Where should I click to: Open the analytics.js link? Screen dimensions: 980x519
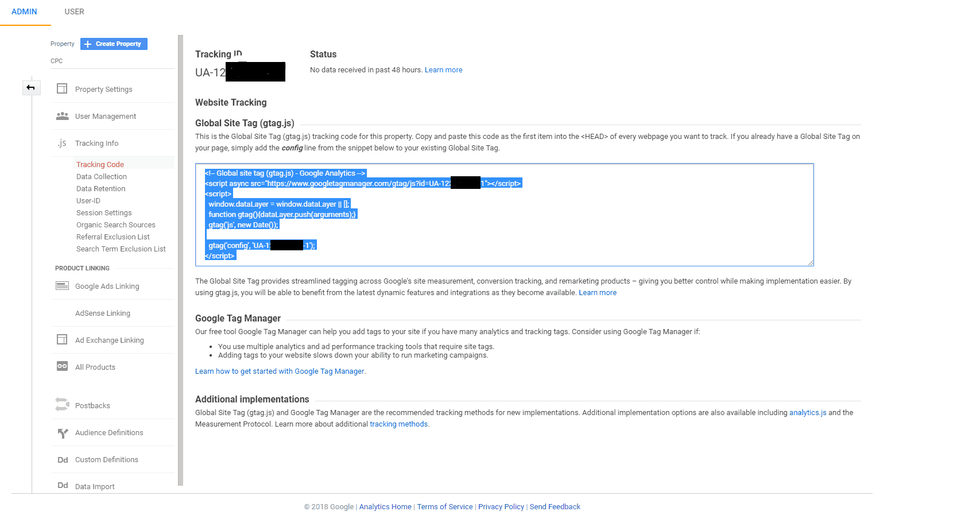pyautogui.click(x=808, y=413)
